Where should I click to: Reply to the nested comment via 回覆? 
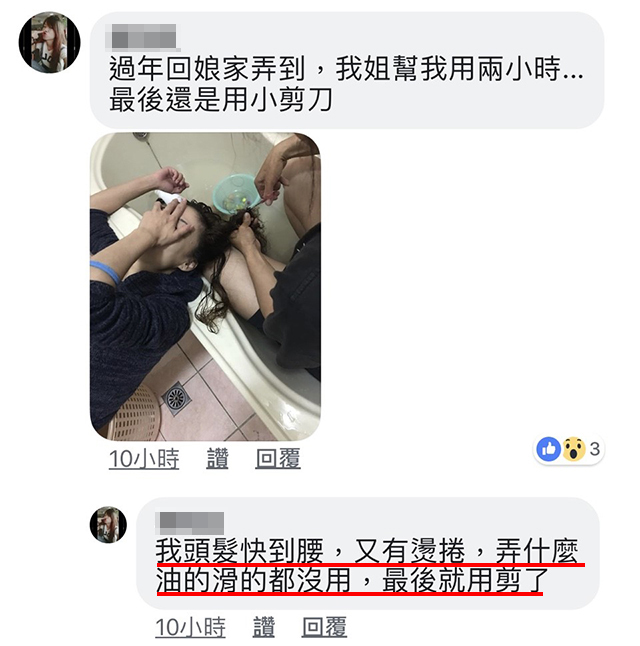[x=324, y=627]
